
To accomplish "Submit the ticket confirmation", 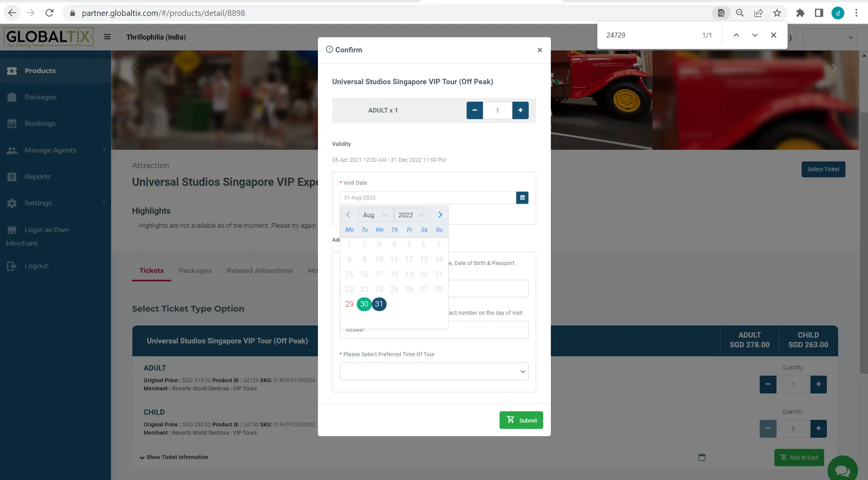I will [521, 420].
